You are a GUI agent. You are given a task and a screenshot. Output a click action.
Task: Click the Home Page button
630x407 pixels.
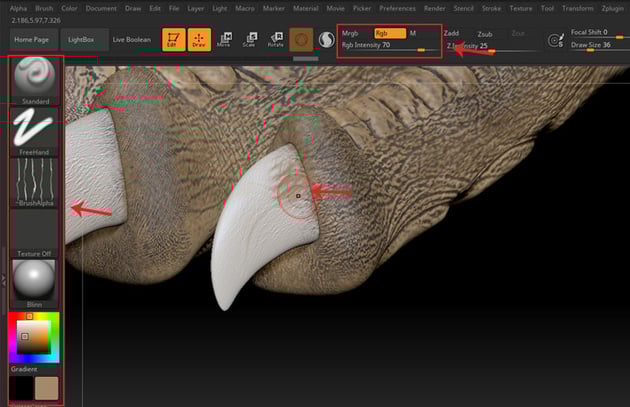click(x=32, y=39)
